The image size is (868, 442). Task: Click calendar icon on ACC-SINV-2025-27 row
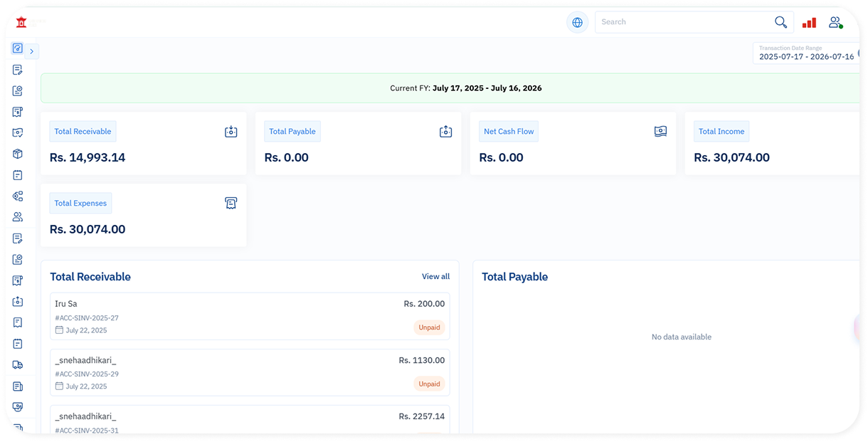[x=60, y=330]
